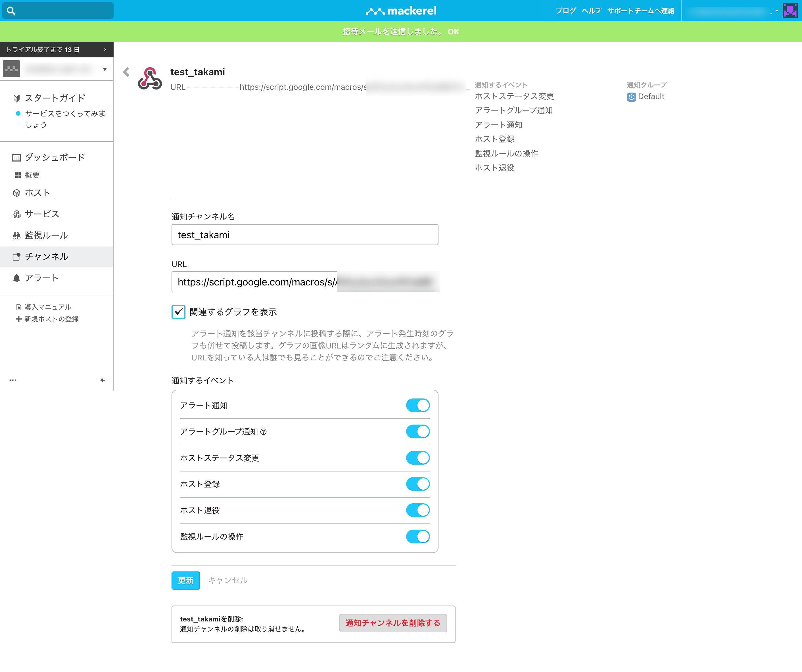Open ダッシュボード in the sidebar menu
Viewport: 802px width, 672px height.
(x=55, y=157)
